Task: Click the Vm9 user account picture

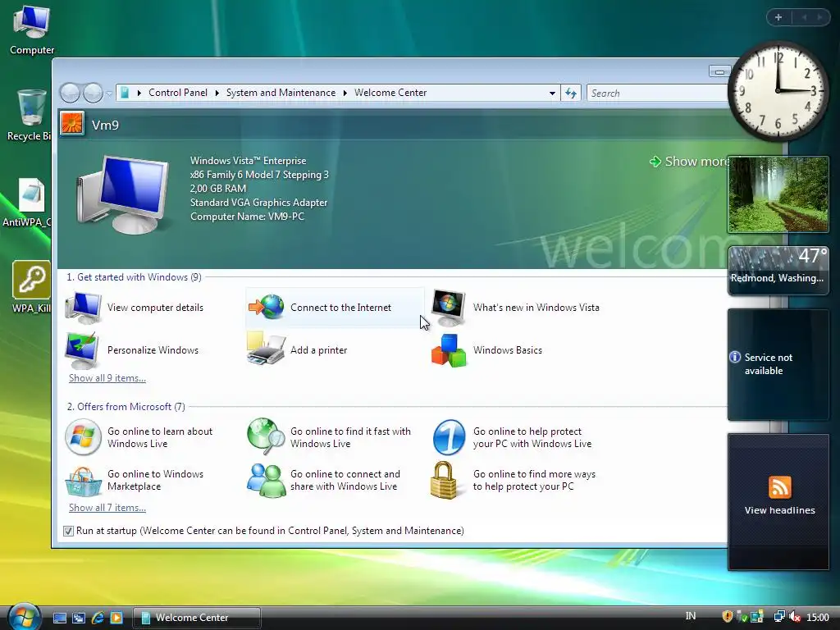Action: pos(72,124)
